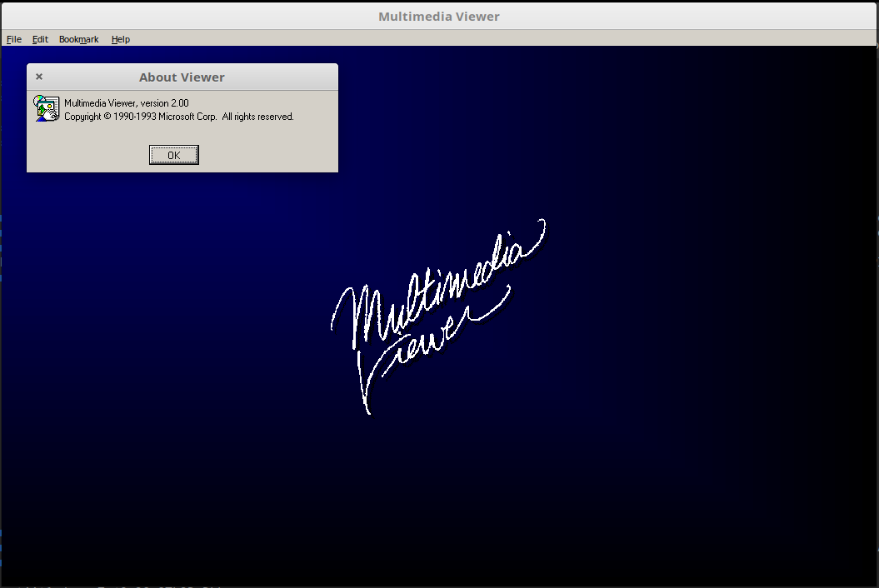
Task: Select the small computer graphic beside the version text
Action: point(46,108)
